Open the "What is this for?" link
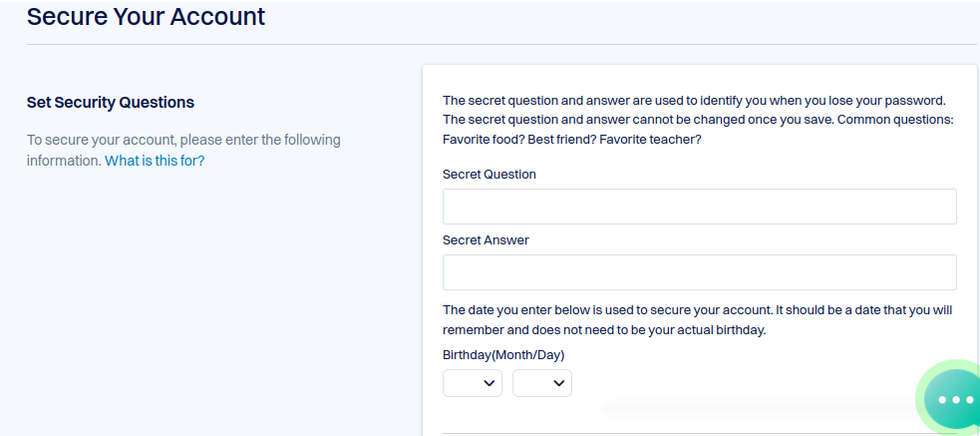The width and height of the screenshot is (980, 436). click(x=155, y=161)
